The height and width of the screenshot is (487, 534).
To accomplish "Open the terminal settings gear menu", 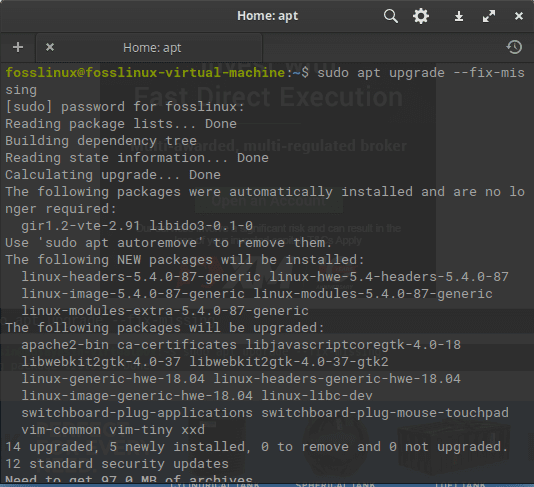I will tap(421, 16).
